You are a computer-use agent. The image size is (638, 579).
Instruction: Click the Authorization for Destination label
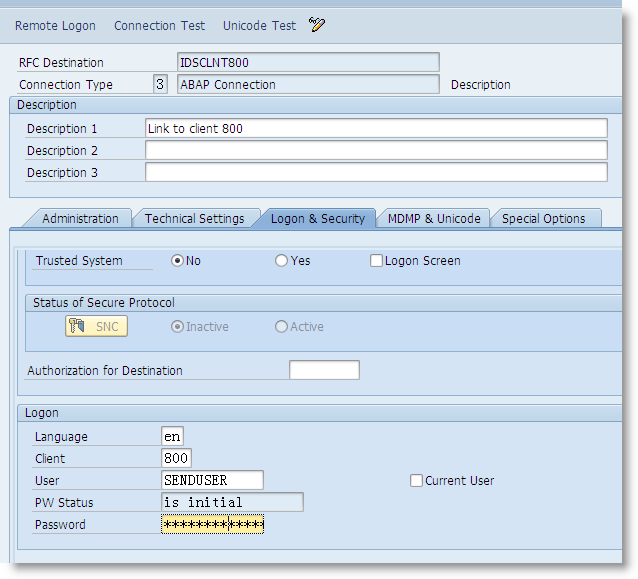tap(105, 370)
